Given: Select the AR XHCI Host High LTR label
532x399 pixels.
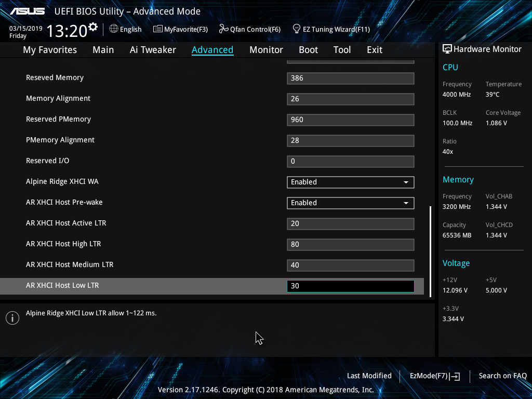Looking at the screenshot, I should click(63, 244).
